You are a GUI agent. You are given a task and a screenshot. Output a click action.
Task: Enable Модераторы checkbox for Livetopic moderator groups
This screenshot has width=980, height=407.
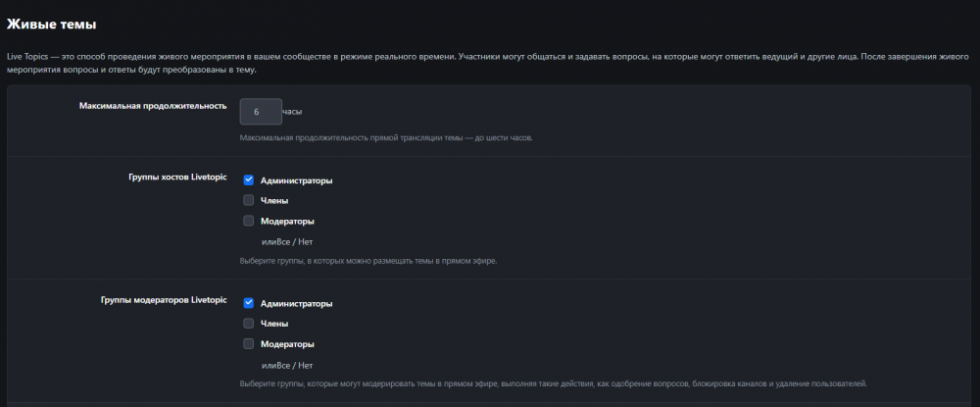pos(249,343)
